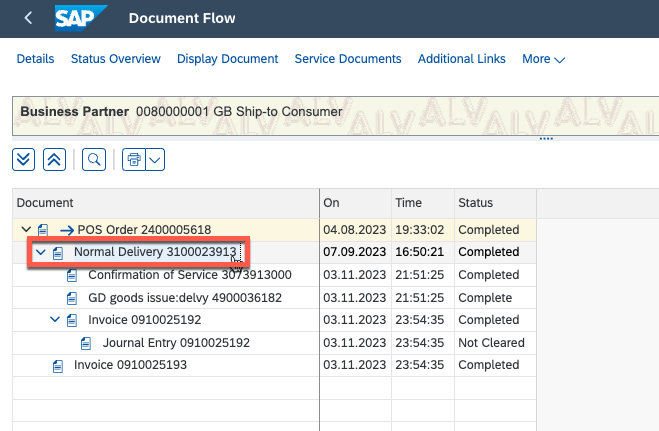Click Display Document
Screen dimensions: 659x431
pos(227,59)
